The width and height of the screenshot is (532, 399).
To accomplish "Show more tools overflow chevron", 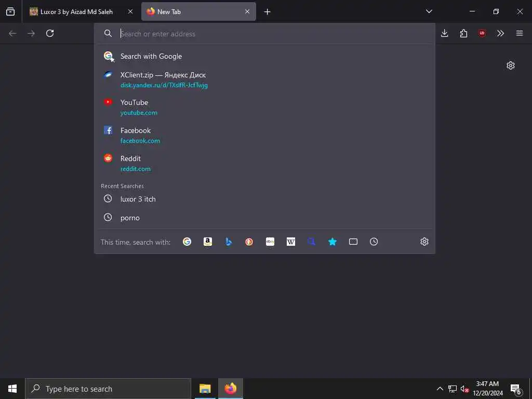I will (500, 33).
